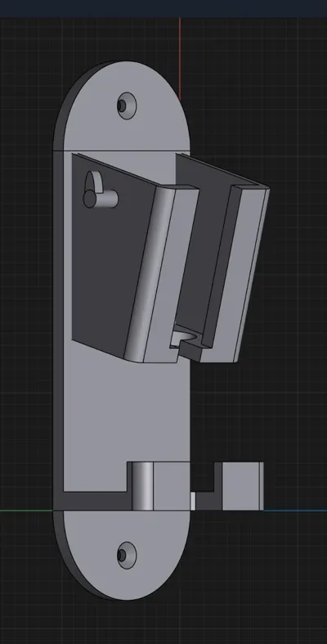Select the rounded top cap of backplate

coord(122,106)
